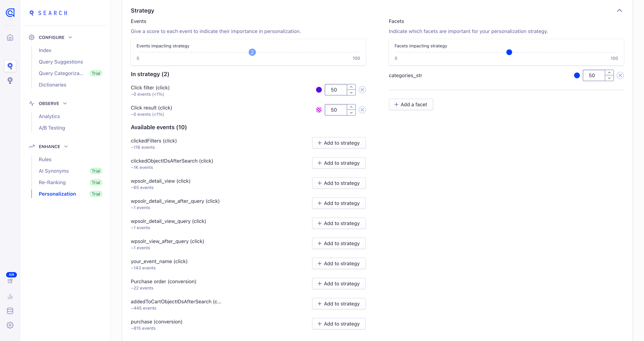Viewport: 644px width, 341px height.
Task: Open the bar chart usage icon
Action: tap(10, 296)
